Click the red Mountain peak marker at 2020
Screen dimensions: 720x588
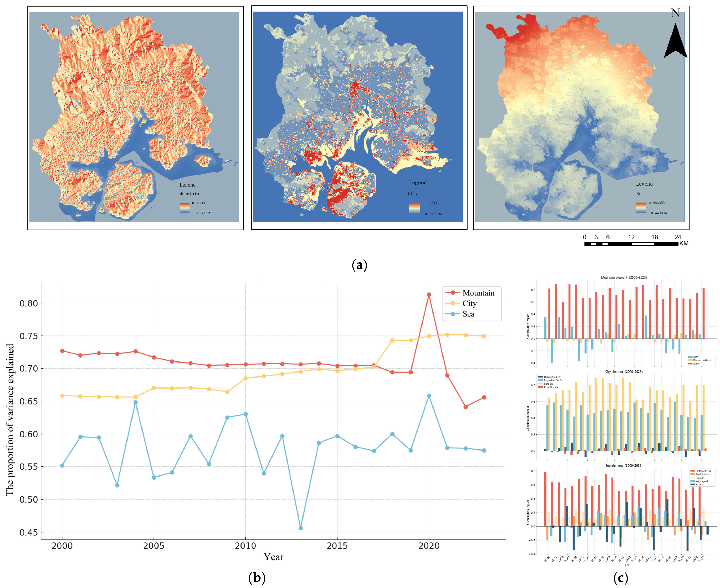429,295
